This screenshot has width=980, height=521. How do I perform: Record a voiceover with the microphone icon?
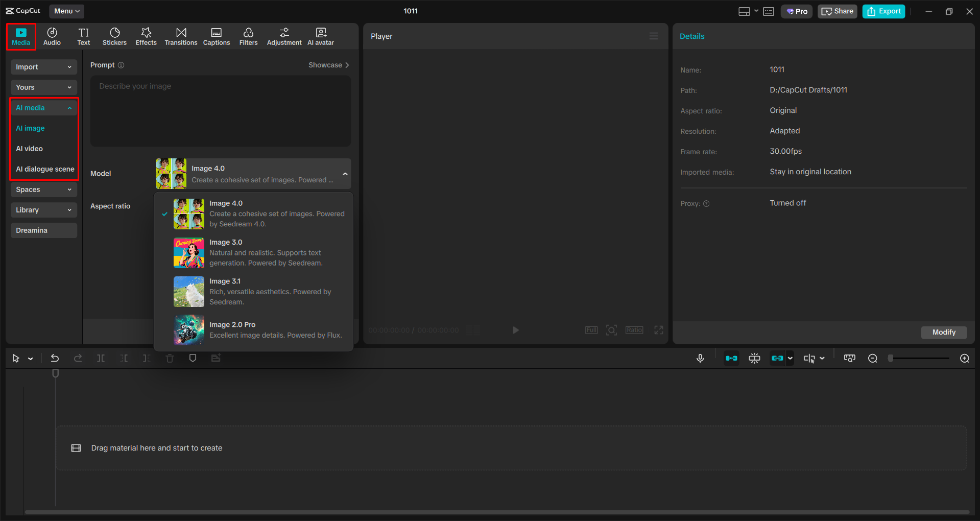point(700,358)
